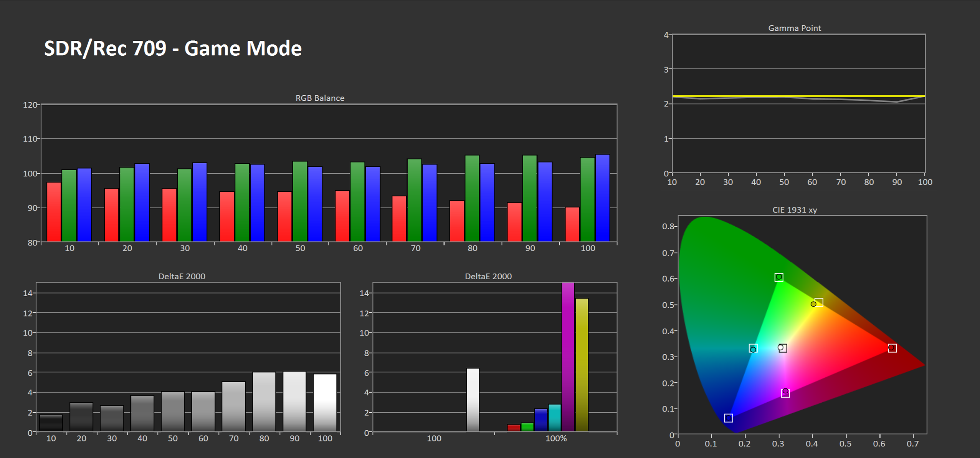Click the blue bar at 100 in RGB Balance
This screenshot has width=980, height=458.
coord(603,198)
